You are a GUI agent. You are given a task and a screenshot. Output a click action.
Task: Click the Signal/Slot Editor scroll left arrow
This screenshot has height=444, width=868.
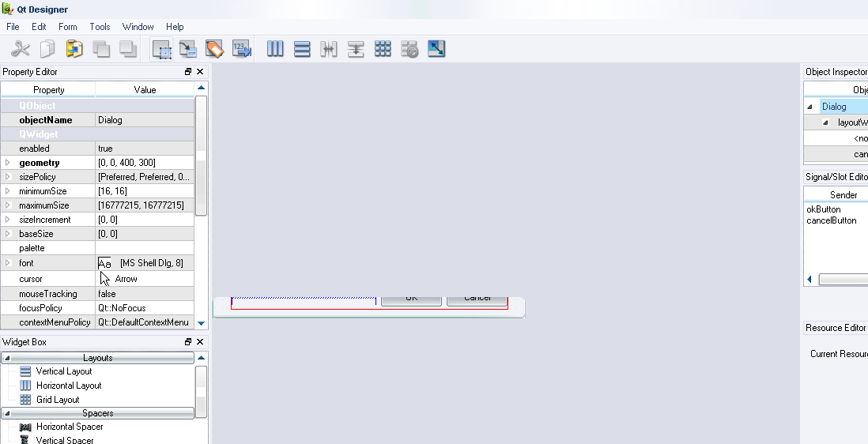(x=810, y=279)
